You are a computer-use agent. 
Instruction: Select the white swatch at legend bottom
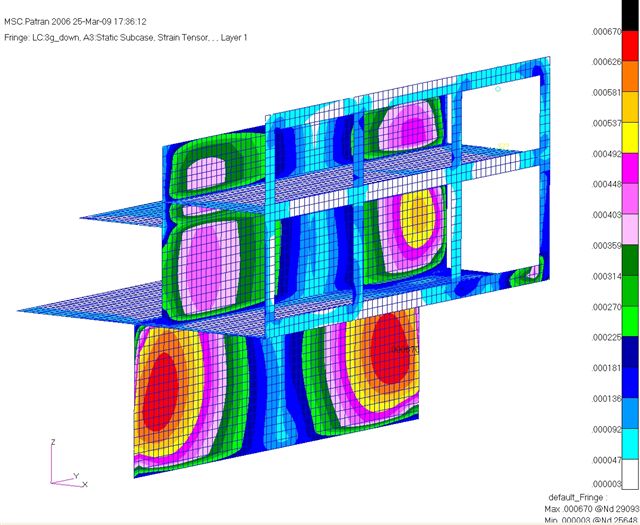[630, 474]
